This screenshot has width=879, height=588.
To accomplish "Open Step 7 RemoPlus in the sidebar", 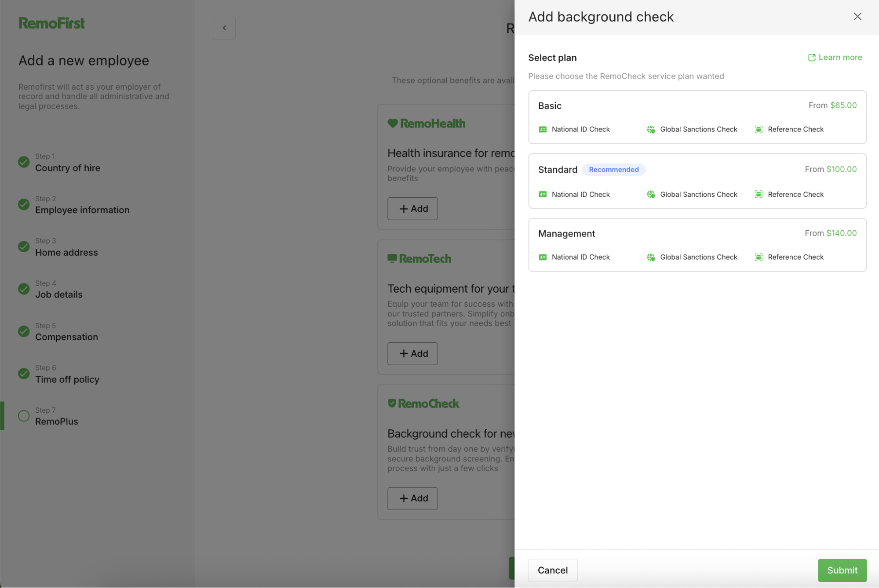I will [x=58, y=421].
